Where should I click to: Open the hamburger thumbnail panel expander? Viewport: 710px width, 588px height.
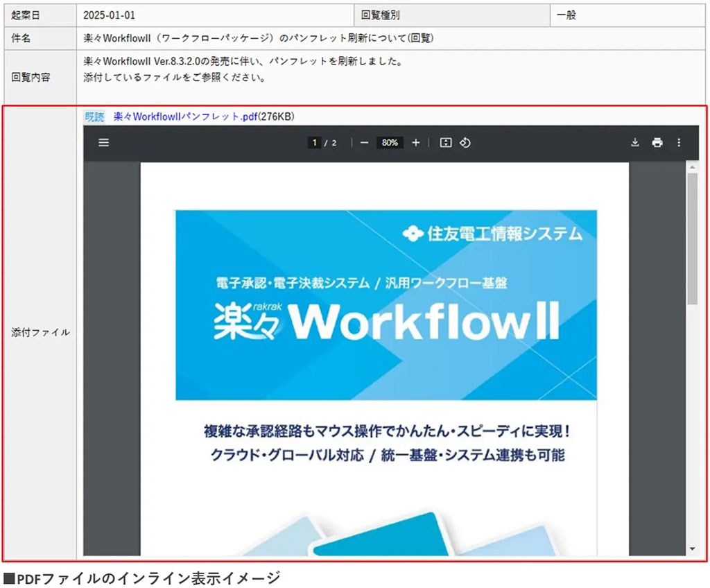[103, 143]
